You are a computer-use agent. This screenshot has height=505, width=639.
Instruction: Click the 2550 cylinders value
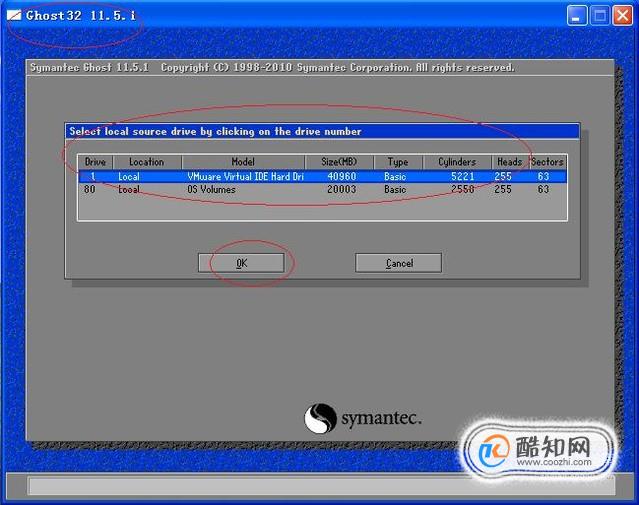[463, 189]
